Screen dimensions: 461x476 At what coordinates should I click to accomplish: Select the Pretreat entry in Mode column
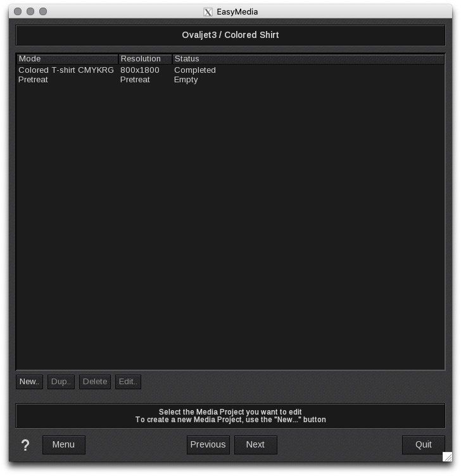coord(33,80)
